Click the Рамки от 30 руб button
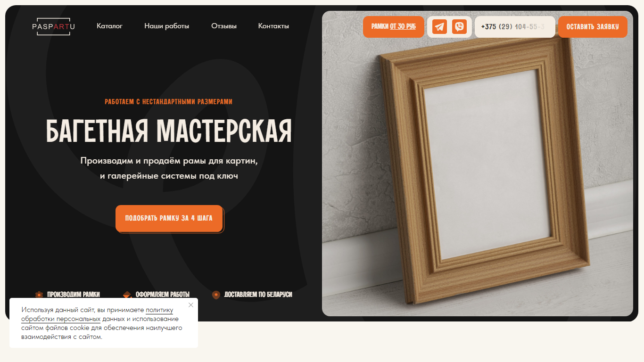 click(394, 26)
